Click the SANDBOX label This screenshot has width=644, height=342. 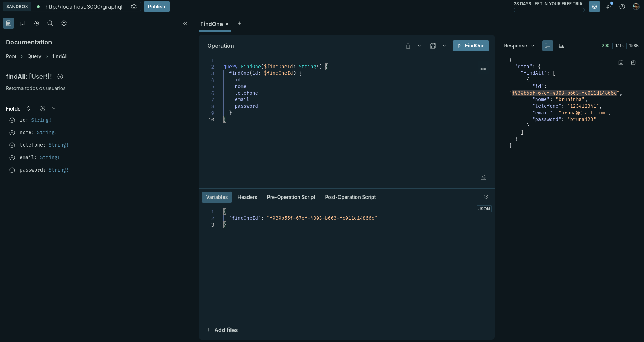[x=17, y=7]
